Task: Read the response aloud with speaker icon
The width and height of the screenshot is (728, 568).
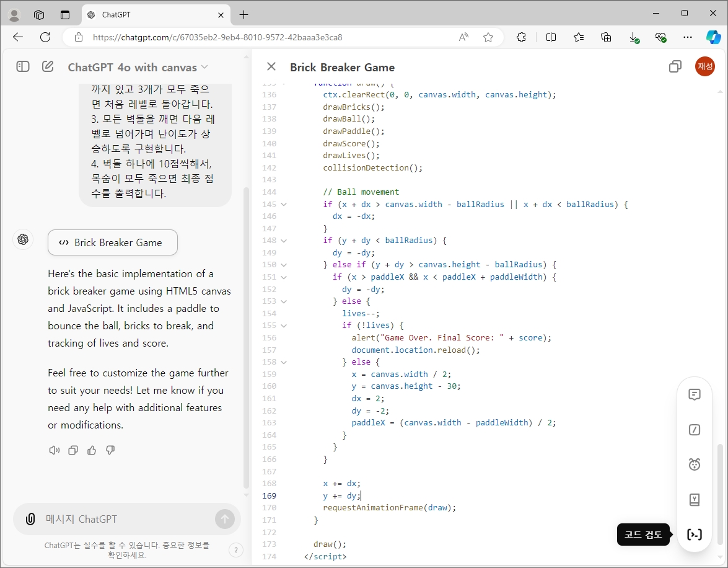Action: [x=55, y=450]
